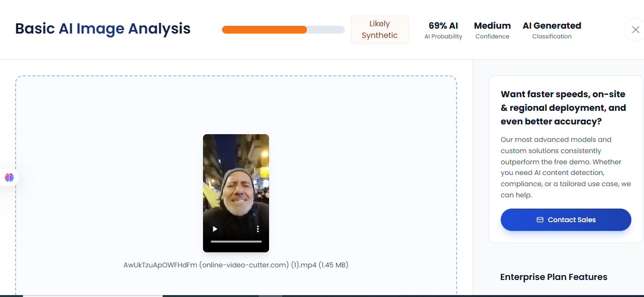Seek along the video progress bar
The width and height of the screenshot is (644, 297).
pos(236,242)
